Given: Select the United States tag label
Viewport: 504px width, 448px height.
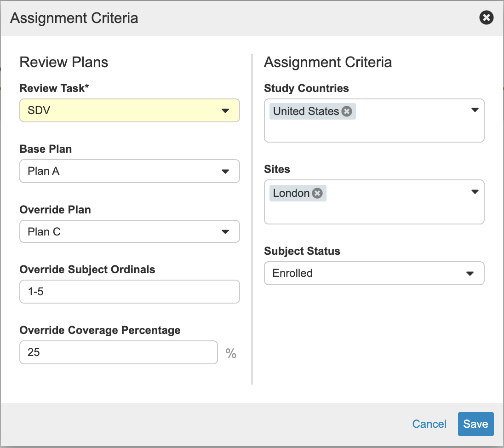Looking at the screenshot, I should tap(306, 111).
